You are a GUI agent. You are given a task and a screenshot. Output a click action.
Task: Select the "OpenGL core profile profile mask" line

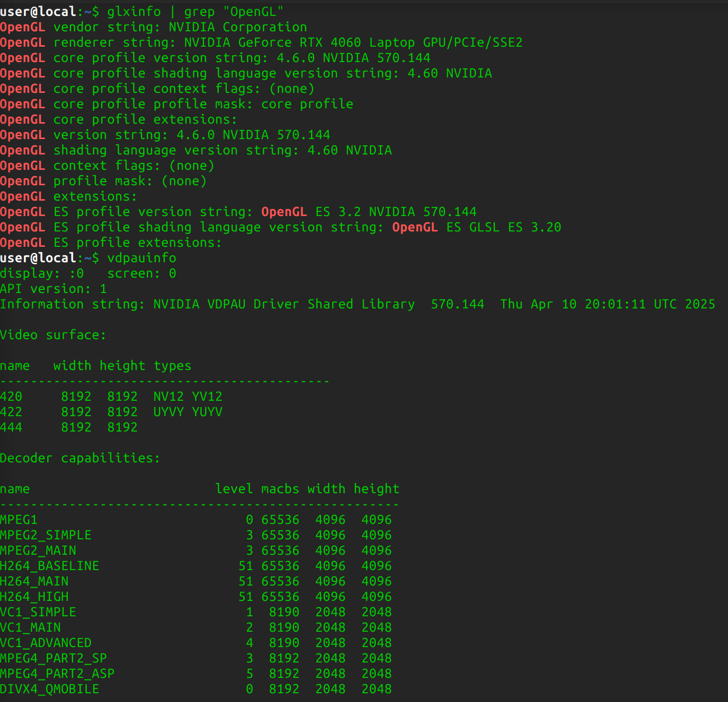(177, 104)
